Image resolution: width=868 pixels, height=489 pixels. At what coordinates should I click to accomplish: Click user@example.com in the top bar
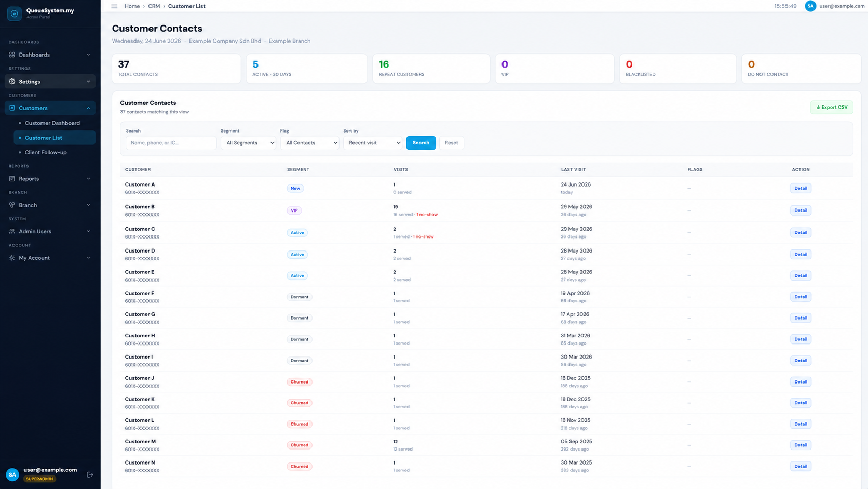click(x=842, y=6)
